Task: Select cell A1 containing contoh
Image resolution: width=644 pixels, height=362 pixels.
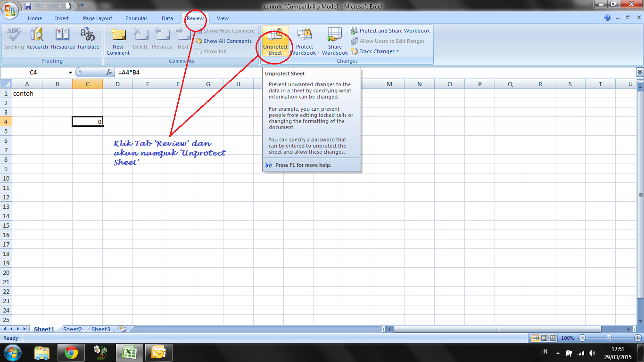Action: click(x=27, y=93)
